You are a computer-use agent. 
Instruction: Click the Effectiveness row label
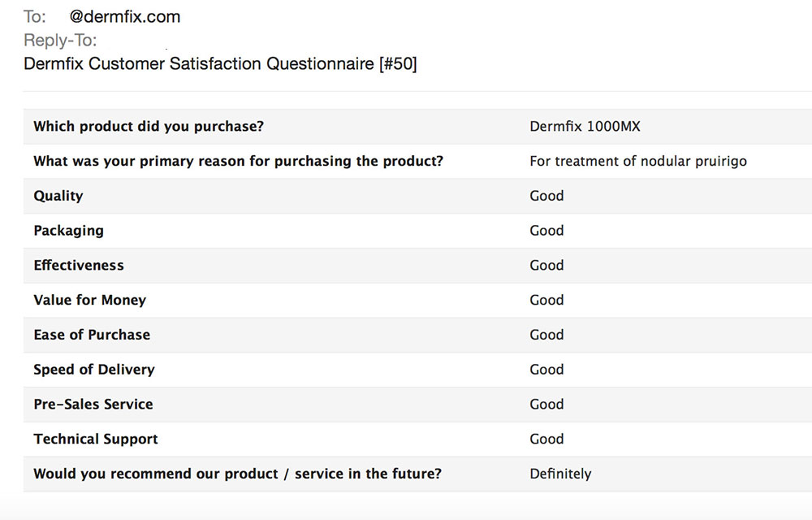pyautogui.click(x=79, y=265)
